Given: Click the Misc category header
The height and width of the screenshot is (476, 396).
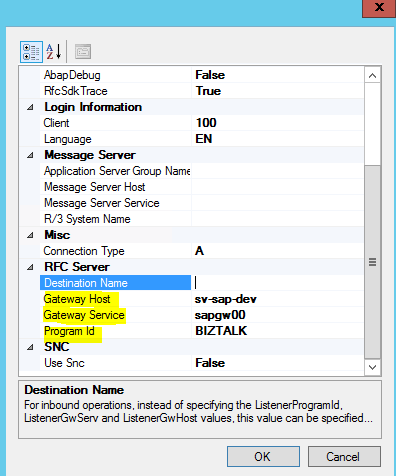Looking at the screenshot, I should click(x=57, y=235).
